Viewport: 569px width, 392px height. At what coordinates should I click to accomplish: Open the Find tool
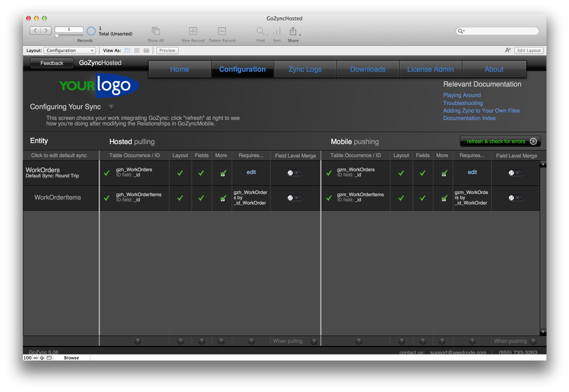point(260,31)
